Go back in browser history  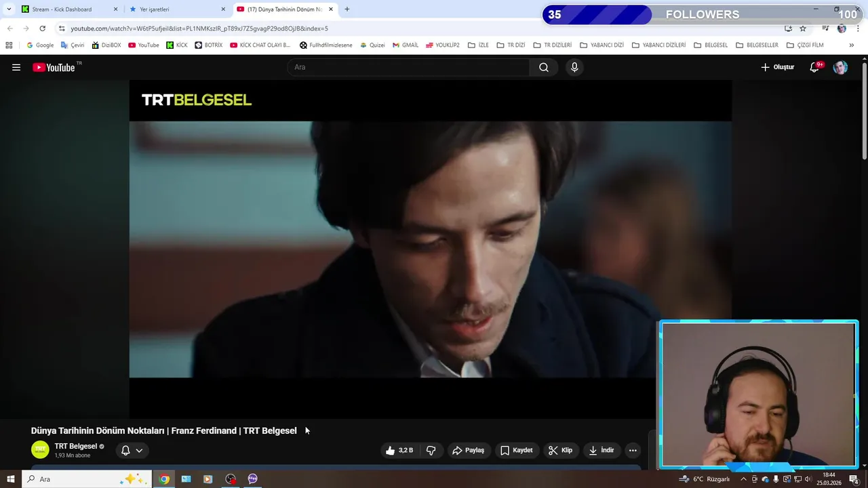point(9,28)
